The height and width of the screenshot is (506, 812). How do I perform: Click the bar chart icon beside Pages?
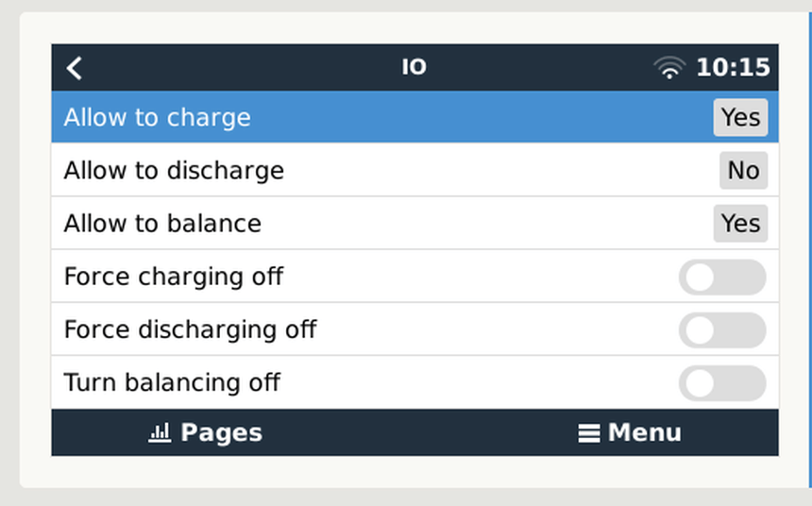coord(159,433)
